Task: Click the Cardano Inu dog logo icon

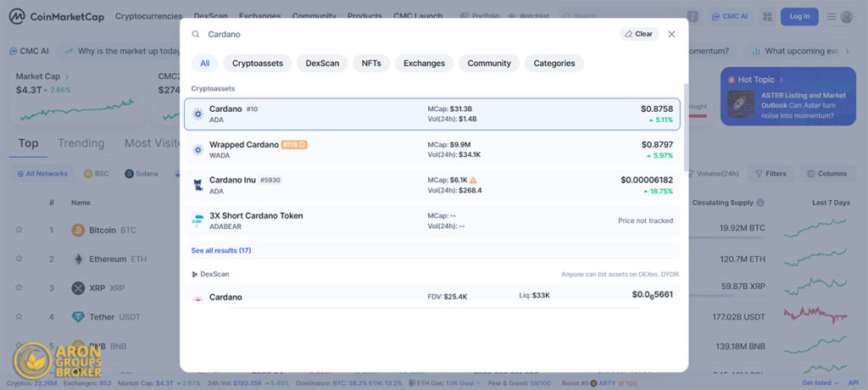Action: tap(198, 184)
